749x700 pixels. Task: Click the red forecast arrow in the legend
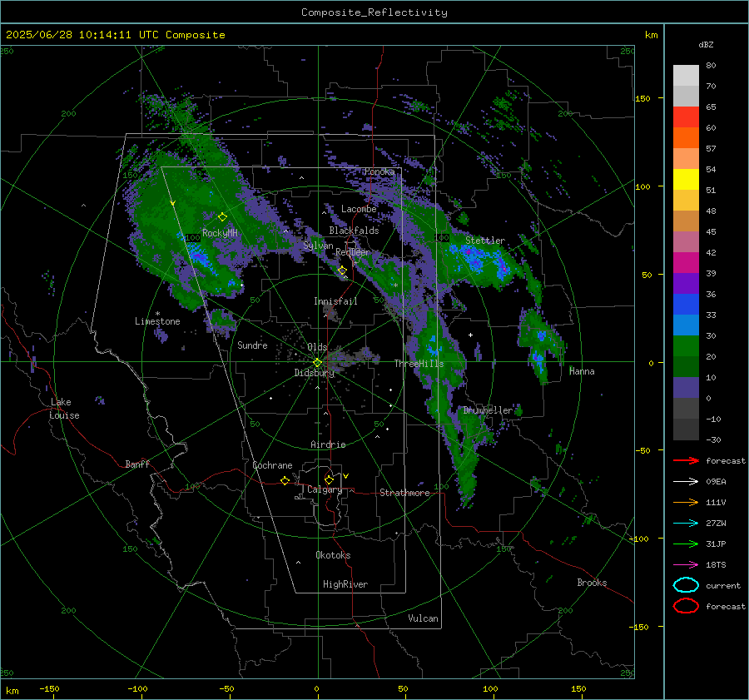(686, 460)
